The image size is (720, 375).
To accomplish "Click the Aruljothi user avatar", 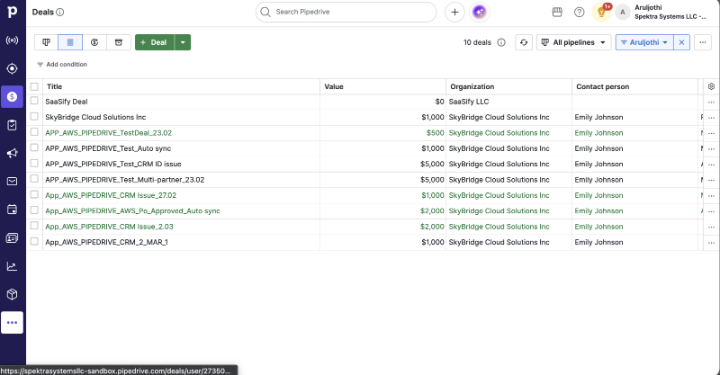I will tap(623, 12).
